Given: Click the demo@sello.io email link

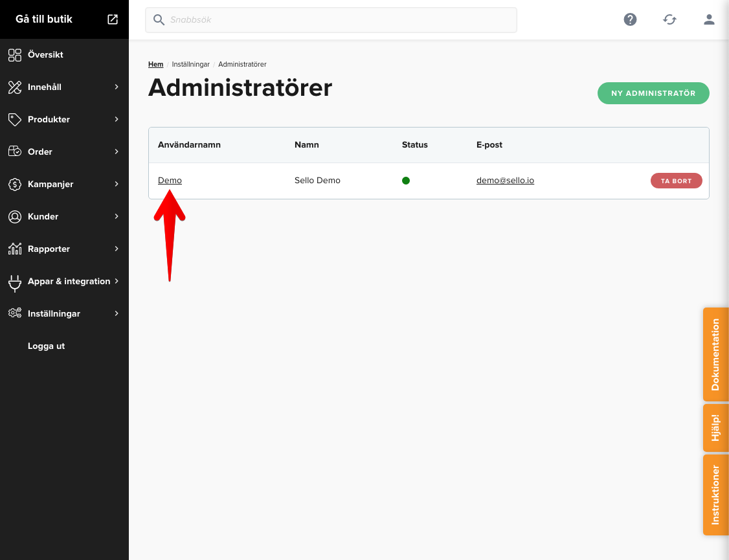Looking at the screenshot, I should (x=506, y=181).
